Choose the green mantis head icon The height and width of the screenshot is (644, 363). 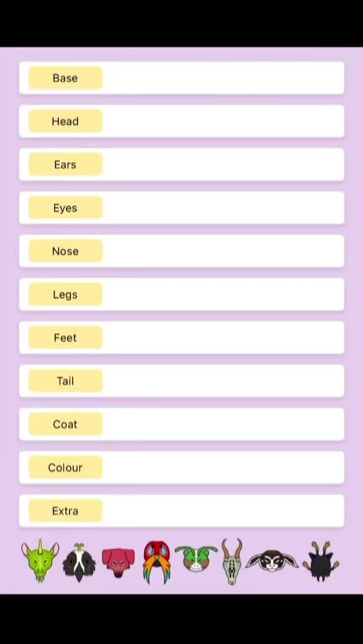pyautogui.click(x=196, y=559)
